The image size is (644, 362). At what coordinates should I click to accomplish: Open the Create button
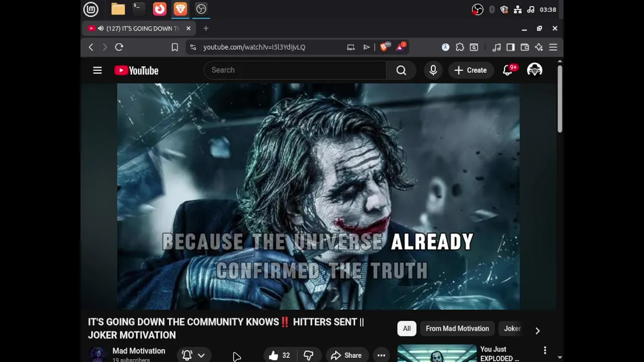[471, 70]
